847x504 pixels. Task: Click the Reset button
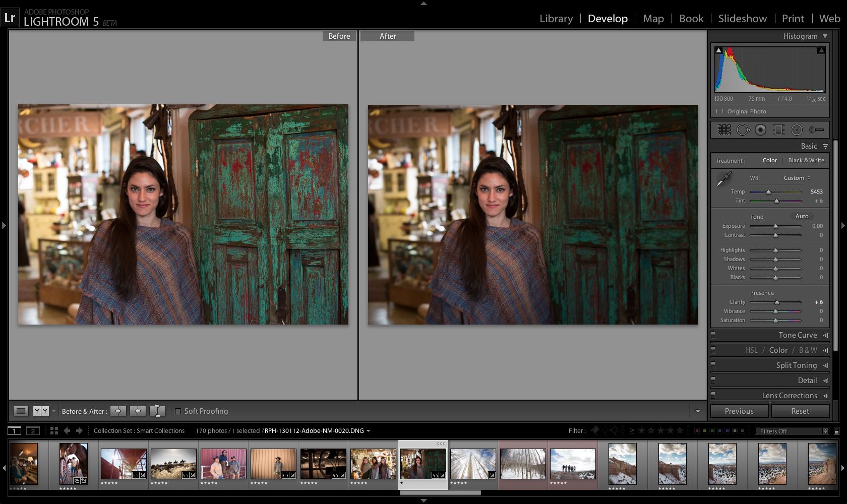click(800, 411)
